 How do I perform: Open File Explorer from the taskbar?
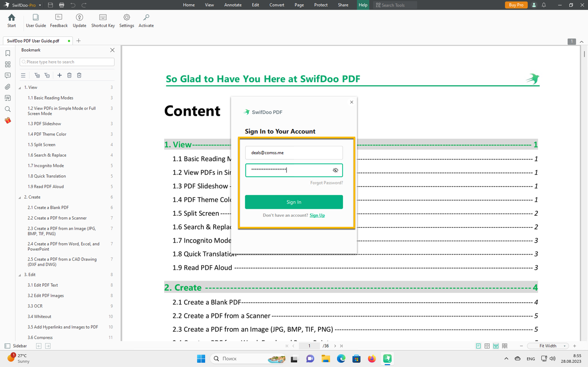pos(326,358)
